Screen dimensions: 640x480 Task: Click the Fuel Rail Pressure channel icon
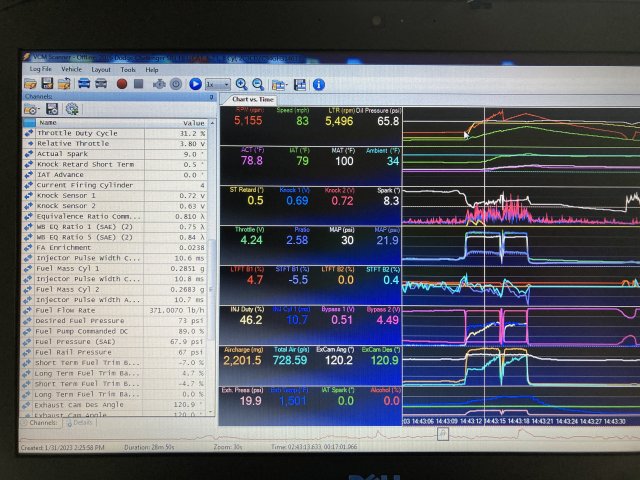tap(27, 352)
